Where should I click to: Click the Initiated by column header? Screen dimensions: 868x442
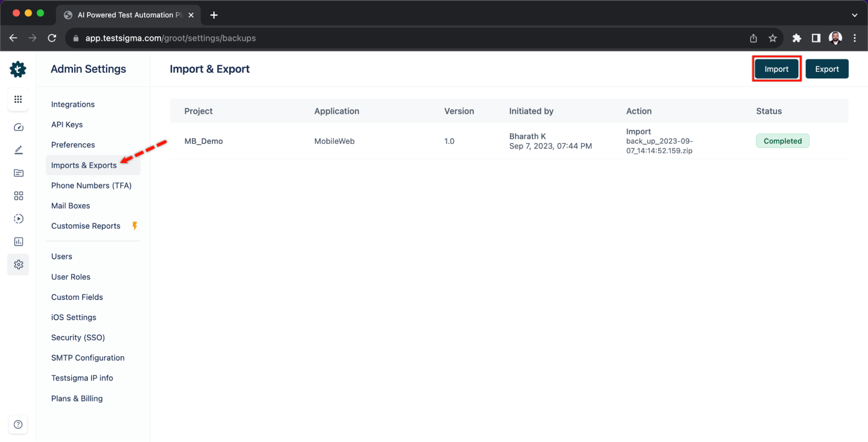click(531, 111)
